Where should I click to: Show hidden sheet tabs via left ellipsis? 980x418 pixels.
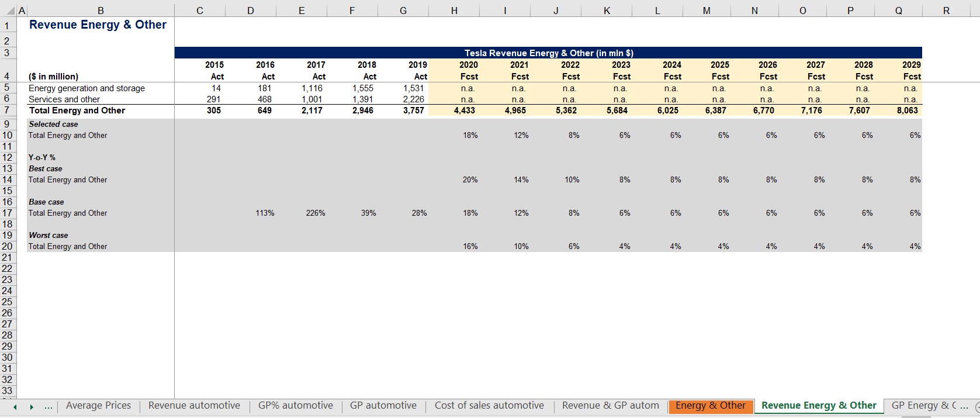pos(49,406)
